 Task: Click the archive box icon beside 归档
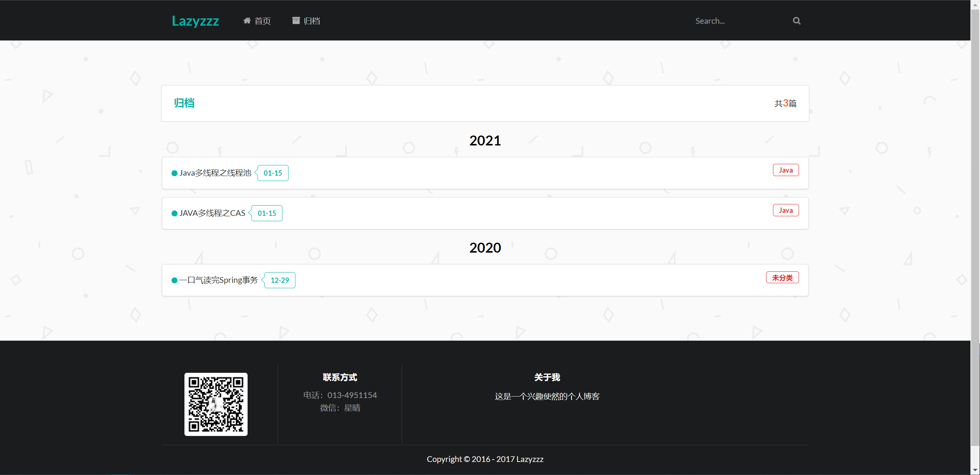click(296, 21)
